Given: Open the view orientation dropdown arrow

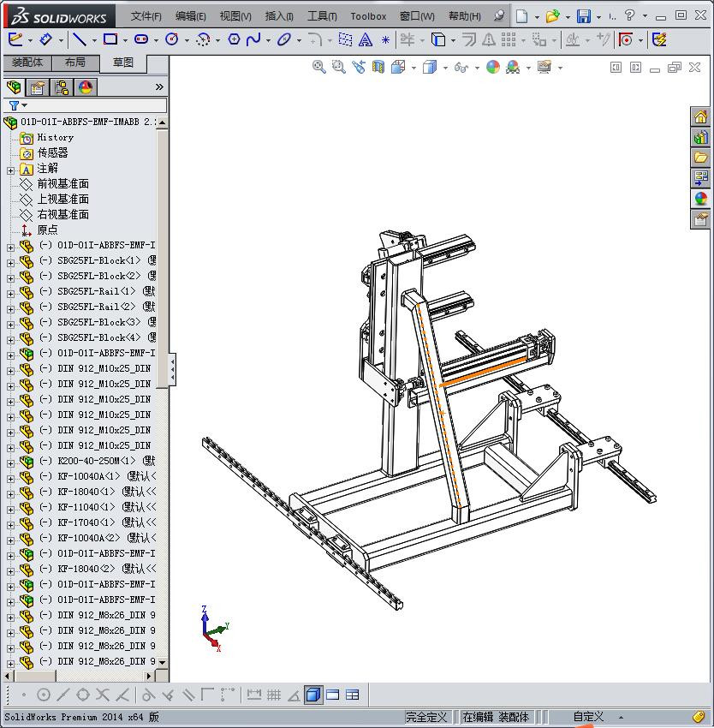Looking at the screenshot, I should [x=414, y=69].
